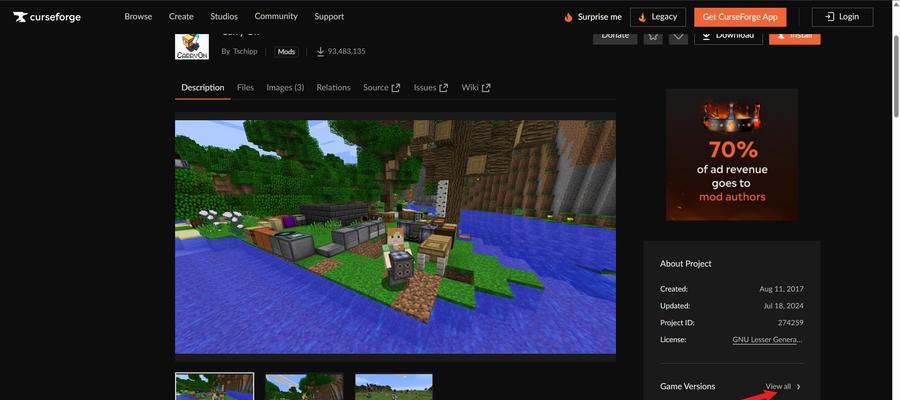The height and width of the screenshot is (400, 900).
Task: Select the first screenshot thumbnail
Action: (x=214, y=386)
